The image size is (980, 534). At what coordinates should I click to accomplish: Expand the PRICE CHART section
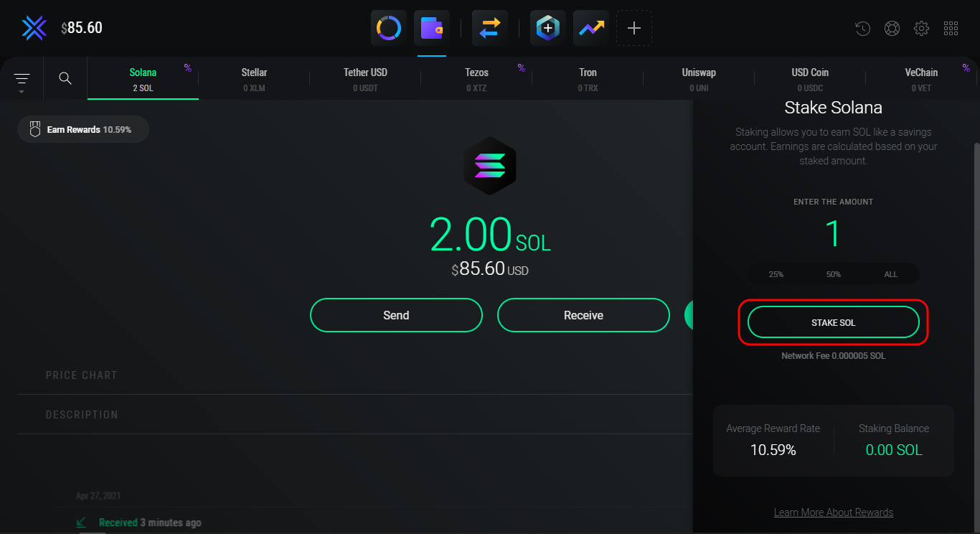click(82, 375)
